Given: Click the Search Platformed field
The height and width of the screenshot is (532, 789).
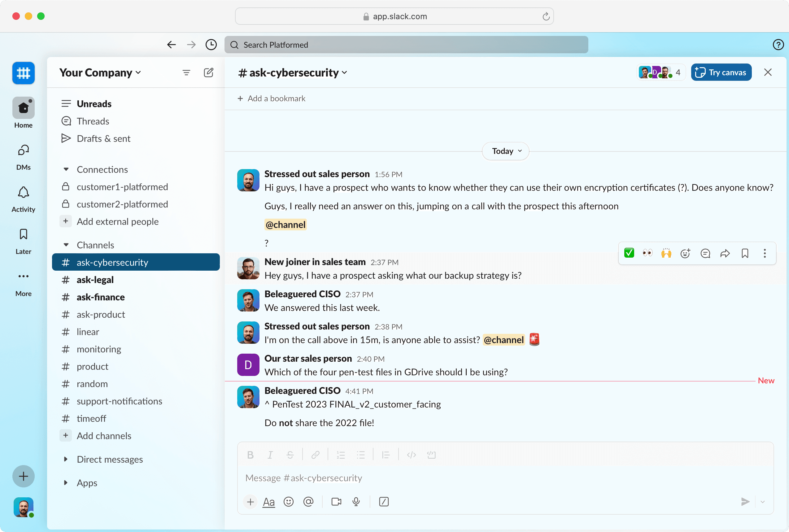Looking at the screenshot, I should [x=406, y=45].
